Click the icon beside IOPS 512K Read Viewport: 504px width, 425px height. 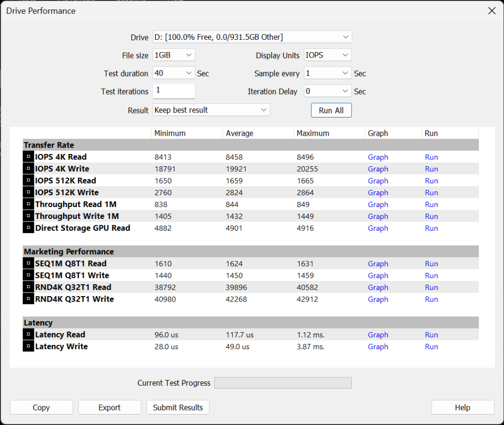28,181
